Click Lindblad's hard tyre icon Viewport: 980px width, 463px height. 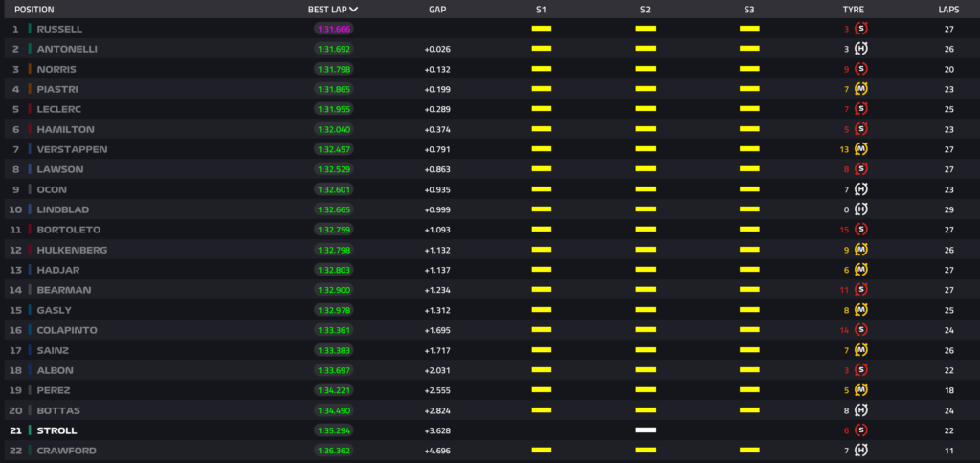[x=861, y=209]
